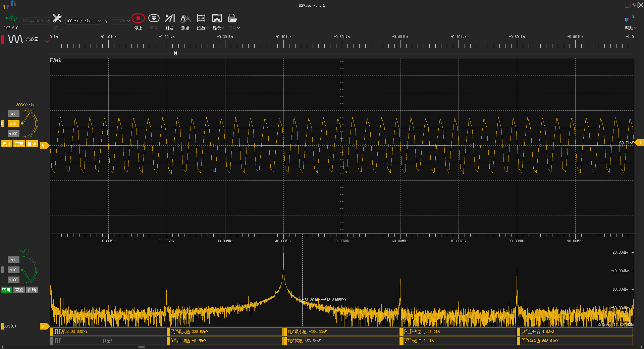Click the 示波器 mode label
This screenshot has height=349, width=644.
click(32, 40)
